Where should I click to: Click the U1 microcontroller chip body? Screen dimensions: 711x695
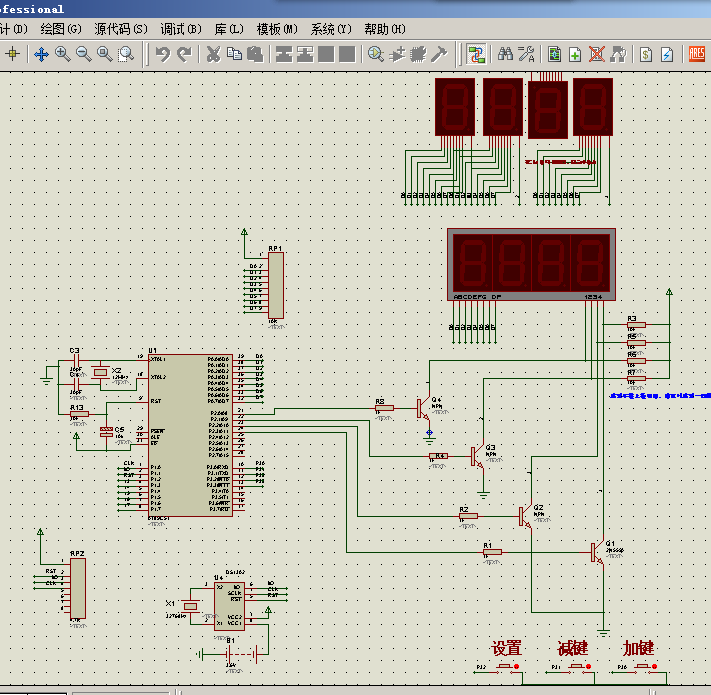point(190,435)
